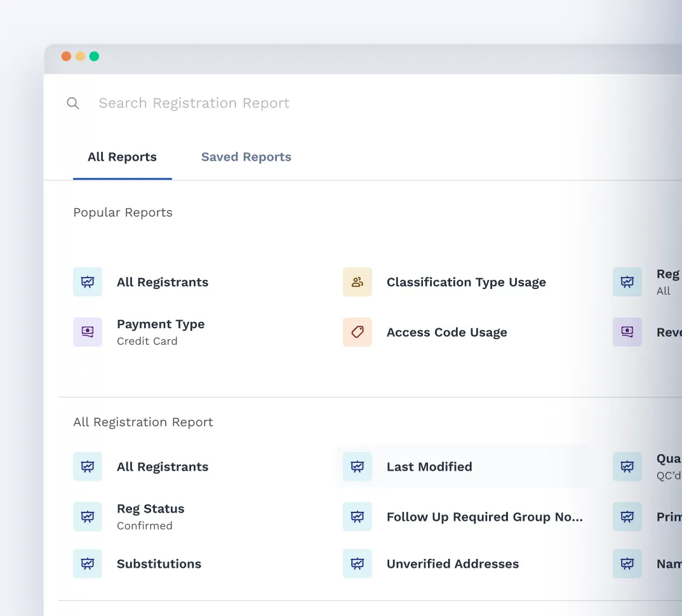
Task: Open the All Registrants report
Action: pyautogui.click(x=163, y=282)
